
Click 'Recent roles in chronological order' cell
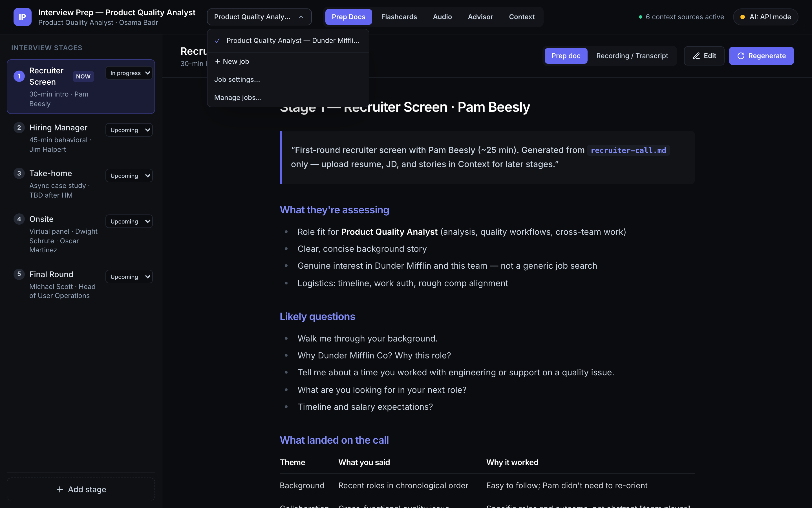click(x=403, y=485)
